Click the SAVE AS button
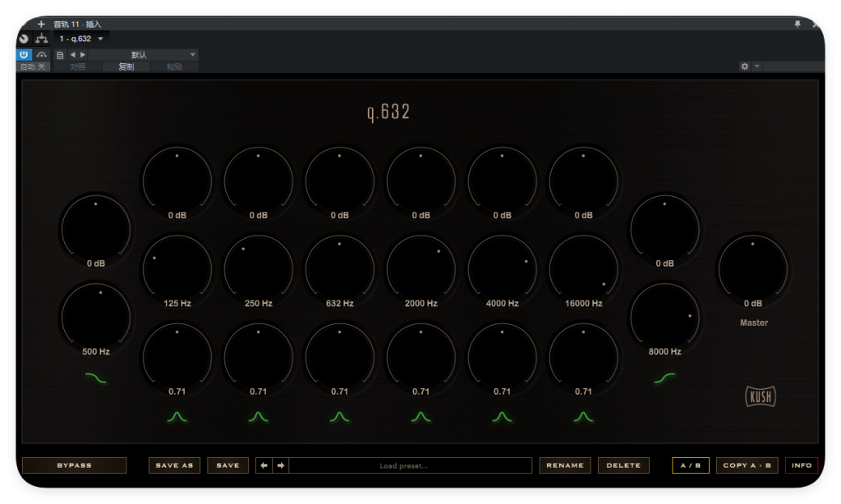The width and height of the screenshot is (841, 504). point(174,465)
